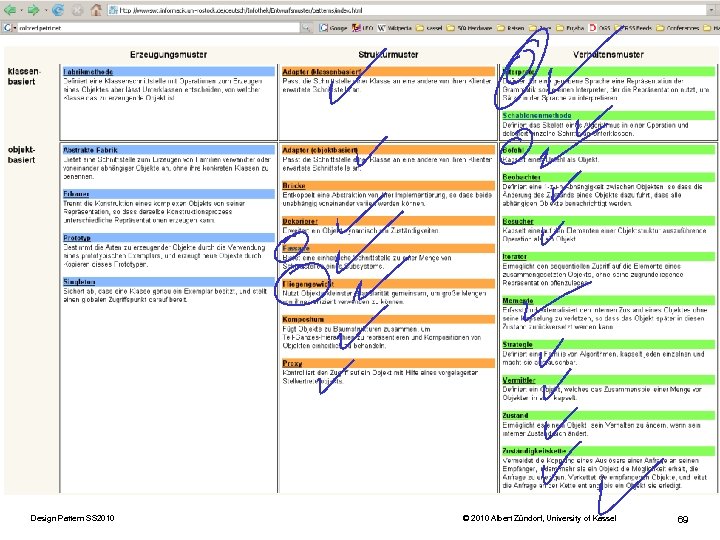The width and height of the screenshot is (720, 540).
Task: Open the Iterator pattern link
Action: point(514,257)
